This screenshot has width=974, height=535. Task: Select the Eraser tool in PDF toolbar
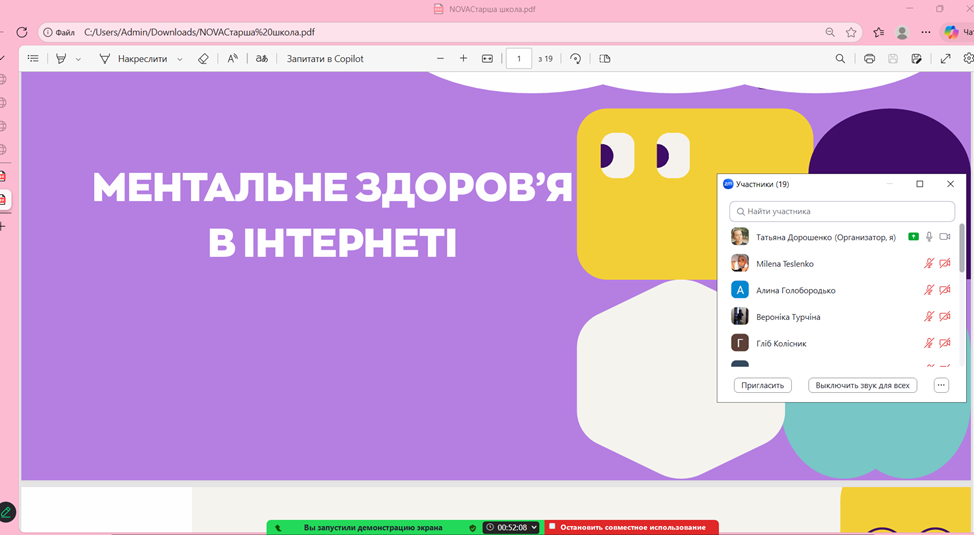(203, 59)
